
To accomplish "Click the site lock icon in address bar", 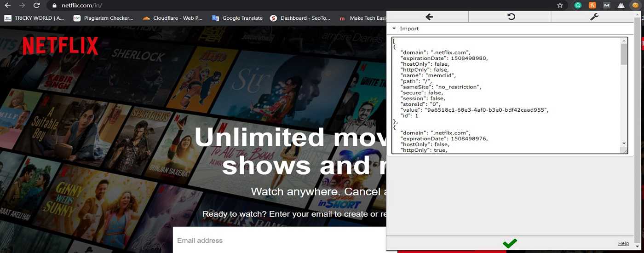I will (54, 6).
